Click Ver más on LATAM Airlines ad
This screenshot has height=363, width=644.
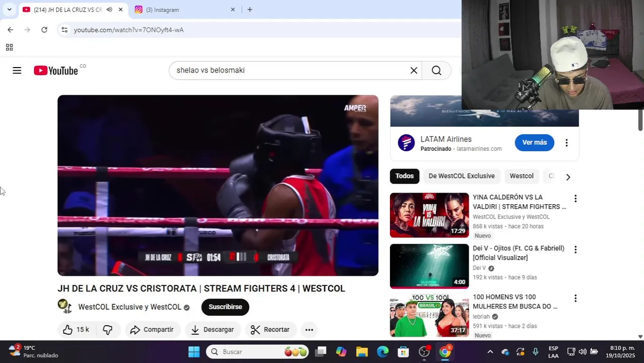(x=534, y=143)
